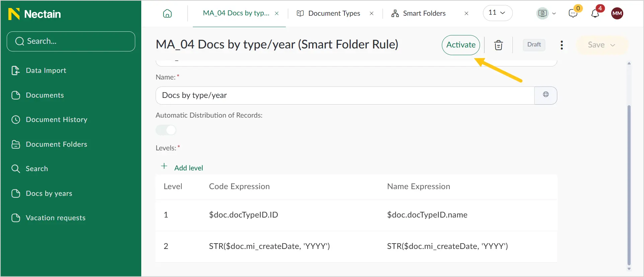Screen dimensions: 644x277
Task: Click the Smart Folders tab icon
Action: click(x=395, y=13)
